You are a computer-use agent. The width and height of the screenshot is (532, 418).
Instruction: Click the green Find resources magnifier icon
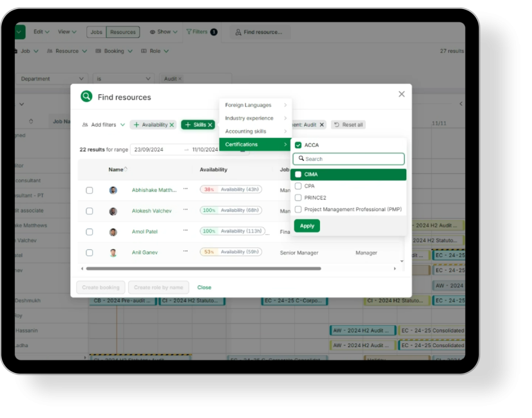[x=86, y=95]
